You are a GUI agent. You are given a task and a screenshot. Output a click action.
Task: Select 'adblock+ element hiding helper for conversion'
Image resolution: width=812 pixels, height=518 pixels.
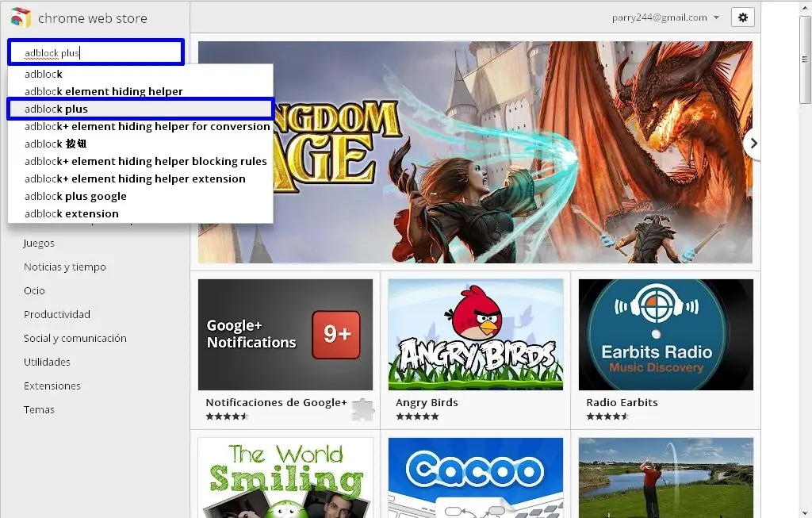[x=140, y=126]
